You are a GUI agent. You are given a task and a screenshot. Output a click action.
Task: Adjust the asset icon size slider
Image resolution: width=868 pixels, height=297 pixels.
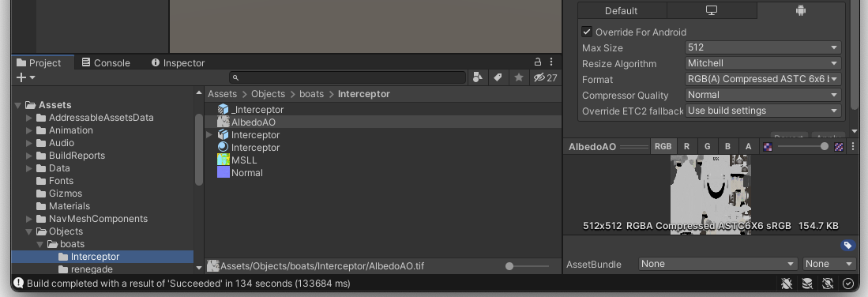527,266
